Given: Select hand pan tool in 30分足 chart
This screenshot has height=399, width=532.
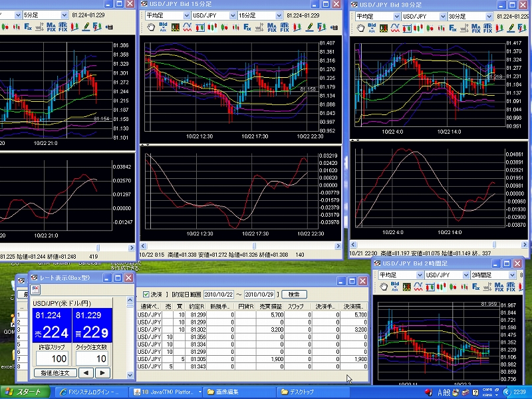Looking at the screenshot, I should [x=360, y=28].
